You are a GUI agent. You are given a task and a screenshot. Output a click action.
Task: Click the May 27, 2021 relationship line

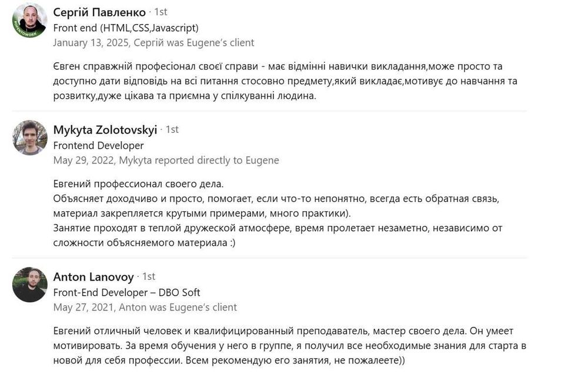point(145,307)
